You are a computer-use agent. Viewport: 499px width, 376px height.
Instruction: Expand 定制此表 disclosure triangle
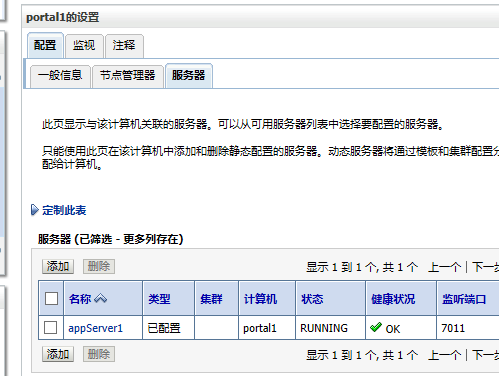coord(35,210)
